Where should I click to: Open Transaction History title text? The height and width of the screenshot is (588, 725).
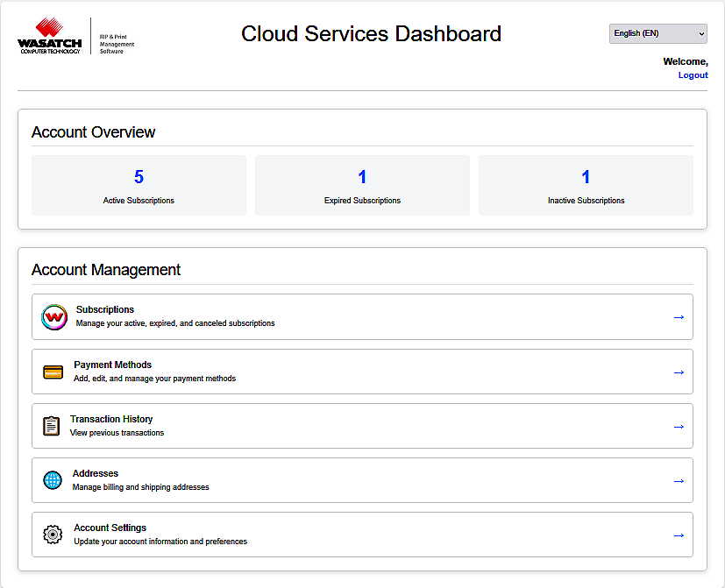coord(111,419)
